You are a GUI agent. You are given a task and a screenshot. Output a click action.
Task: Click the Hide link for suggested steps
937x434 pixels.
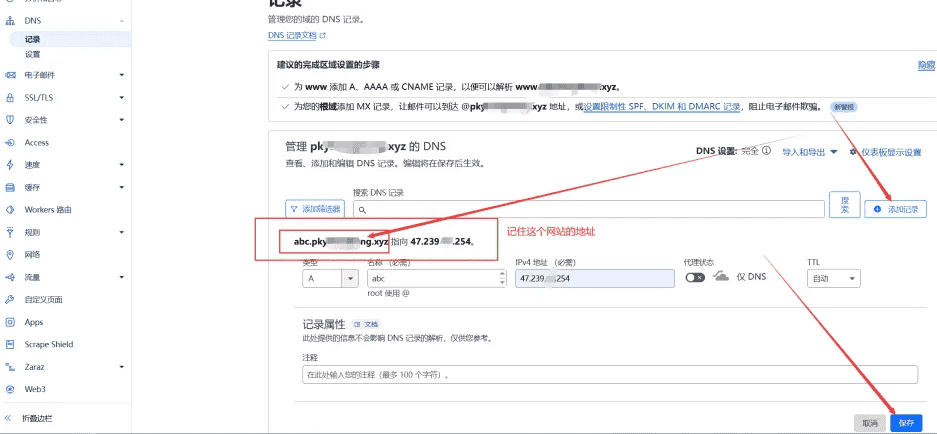(926, 66)
